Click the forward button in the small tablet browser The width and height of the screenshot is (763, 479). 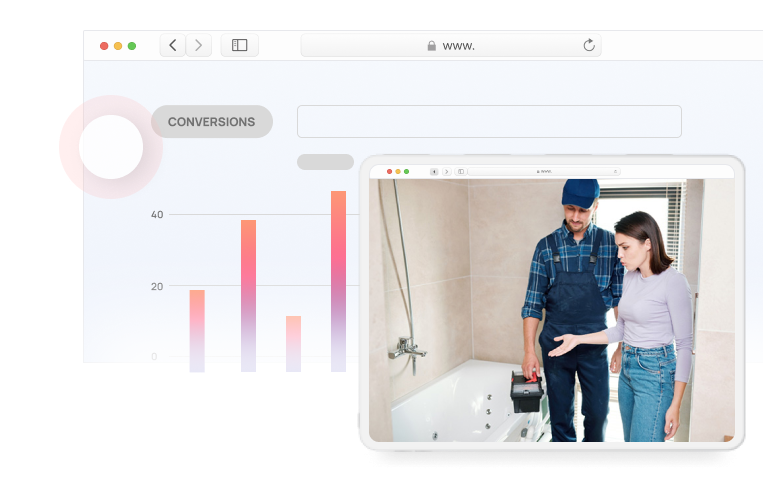446,172
